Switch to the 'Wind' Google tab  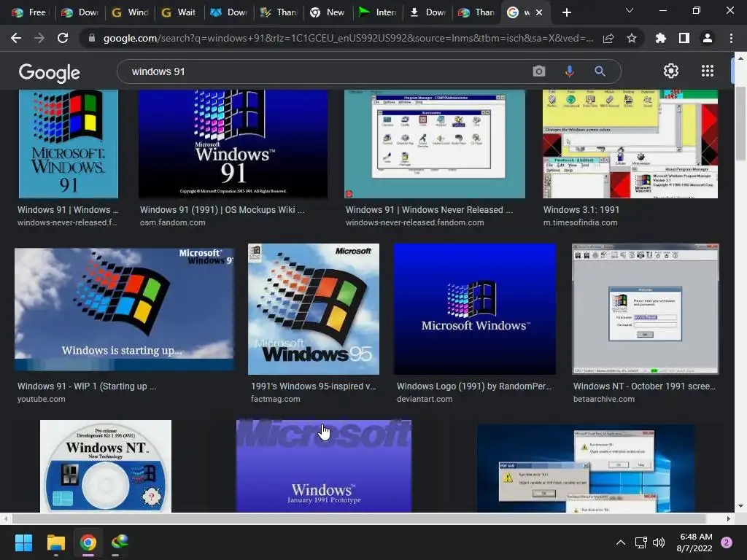coord(130,12)
